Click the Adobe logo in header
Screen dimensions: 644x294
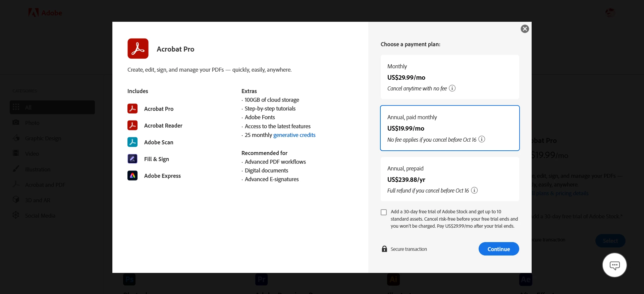click(x=45, y=13)
